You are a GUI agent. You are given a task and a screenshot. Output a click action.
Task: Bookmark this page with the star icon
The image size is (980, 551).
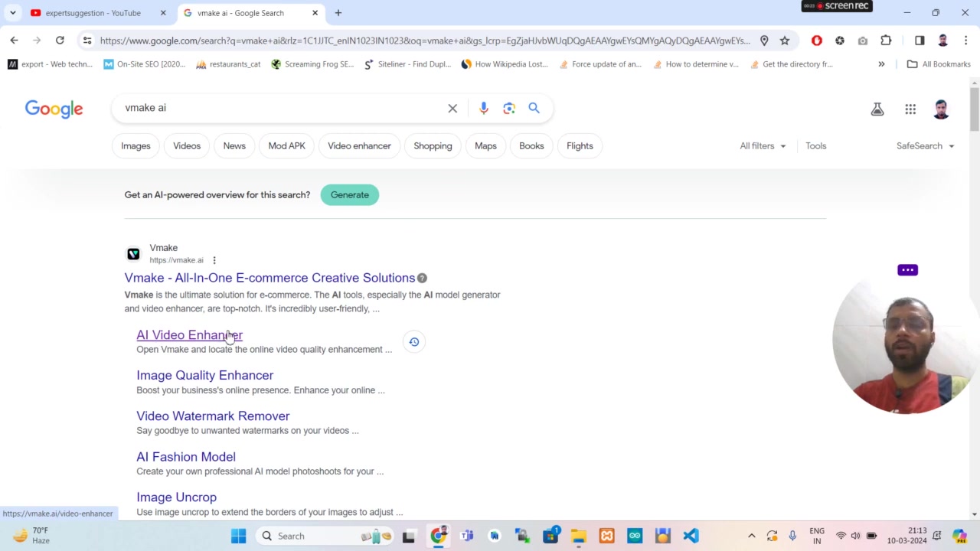pyautogui.click(x=785, y=41)
